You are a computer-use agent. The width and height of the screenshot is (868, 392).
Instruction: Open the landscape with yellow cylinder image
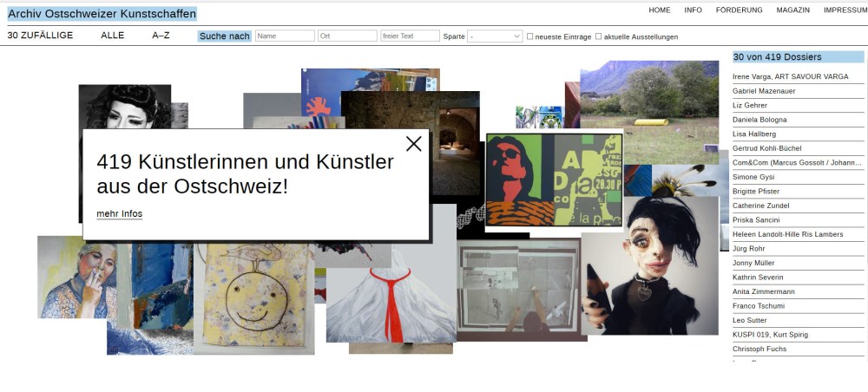point(648,112)
